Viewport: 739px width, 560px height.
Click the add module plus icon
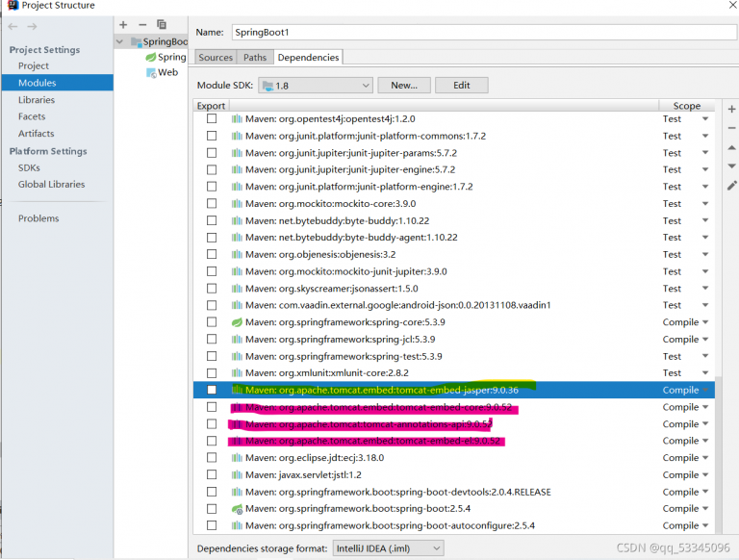[x=123, y=24]
